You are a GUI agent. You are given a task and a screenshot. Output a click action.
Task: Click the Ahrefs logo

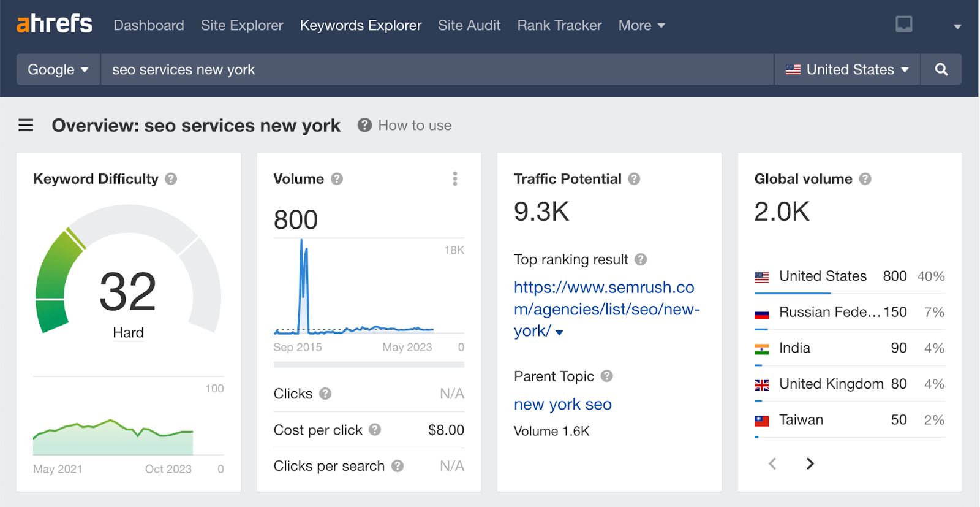[x=54, y=24]
